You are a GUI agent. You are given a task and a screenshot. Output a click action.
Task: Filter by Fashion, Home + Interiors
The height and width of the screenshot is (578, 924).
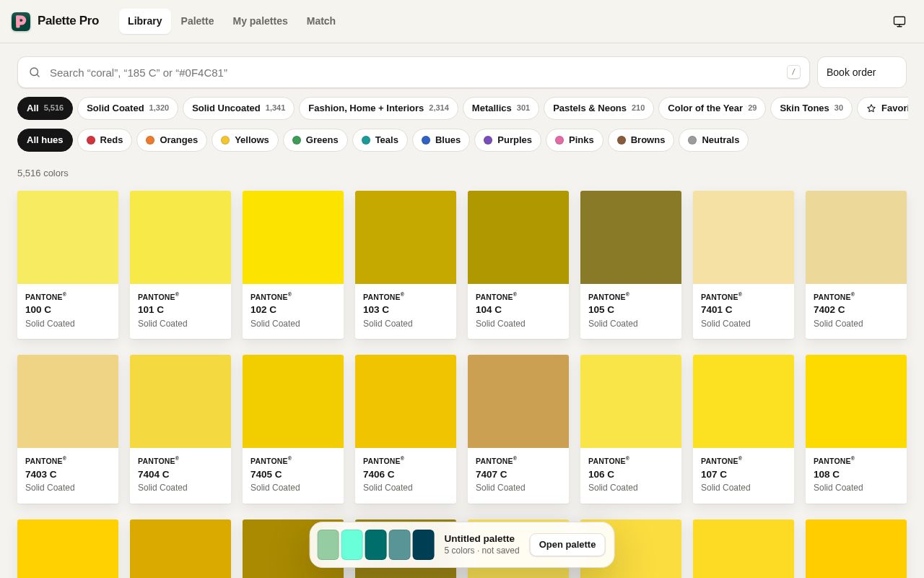click(378, 108)
